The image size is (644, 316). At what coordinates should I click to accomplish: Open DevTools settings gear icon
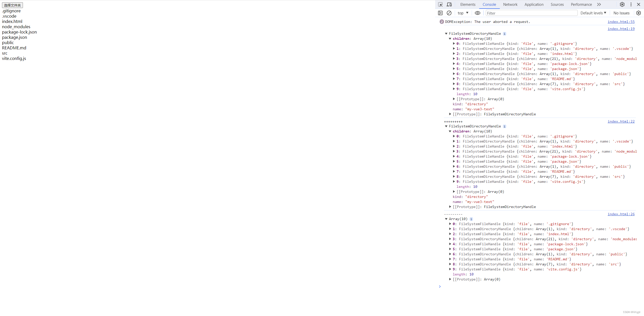tap(622, 5)
